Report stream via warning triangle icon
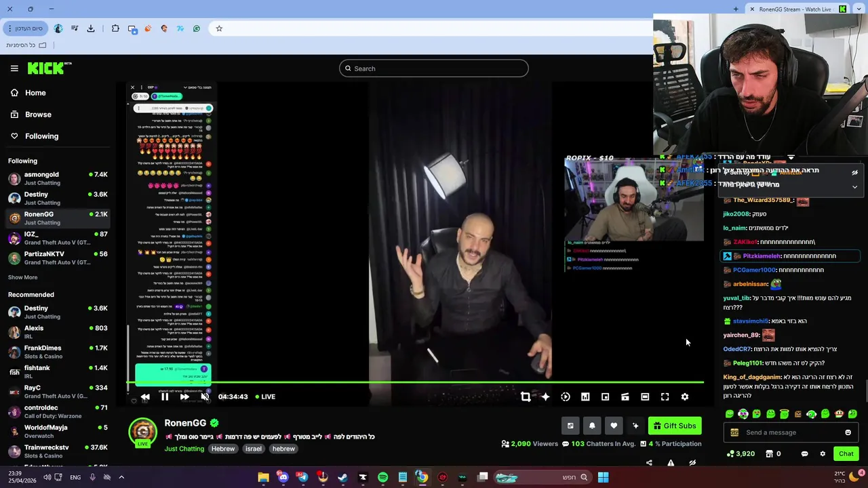 tap(671, 463)
